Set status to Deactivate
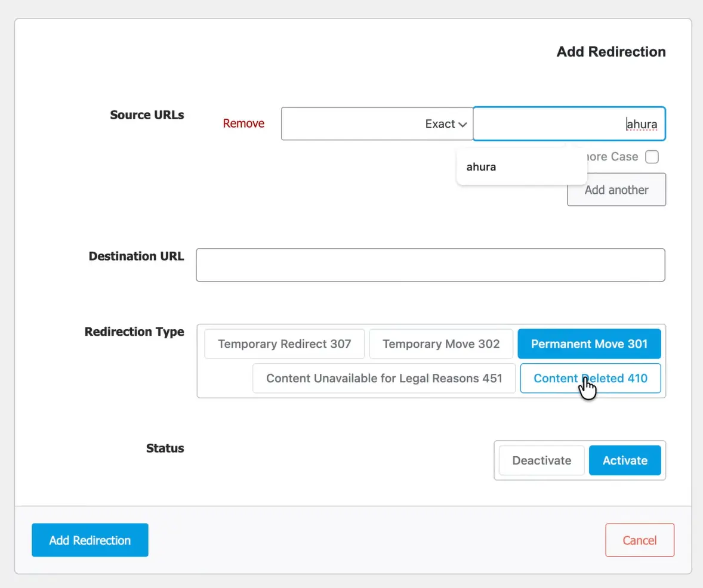This screenshot has height=588, width=703. point(541,460)
